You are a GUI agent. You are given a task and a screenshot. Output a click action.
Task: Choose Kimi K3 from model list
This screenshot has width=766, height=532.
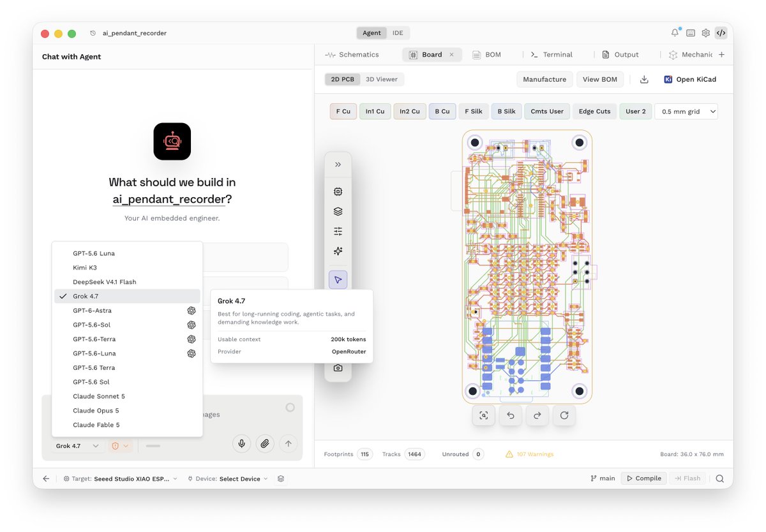pyautogui.click(x=127, y=268)
